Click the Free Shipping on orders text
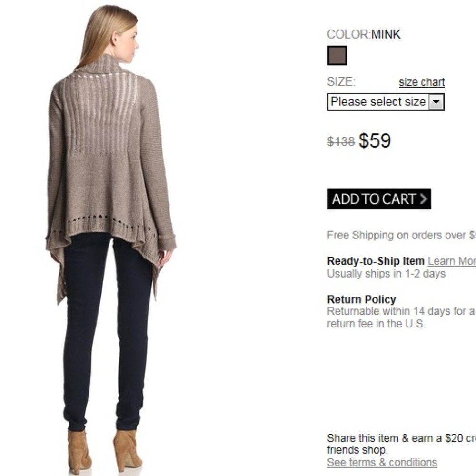The height and width of the screenshot is (476, 476). tap(401, 235)
